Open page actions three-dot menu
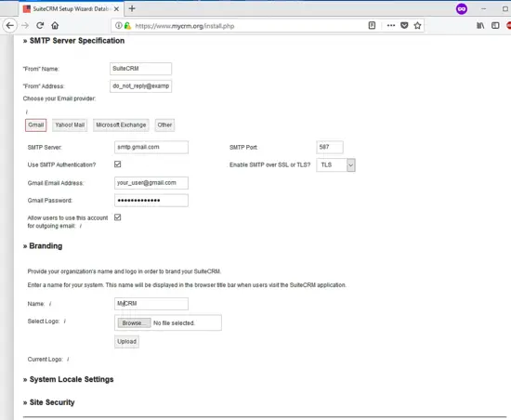The height and width of the screenshot is (420, 511). tap(391, 25)
